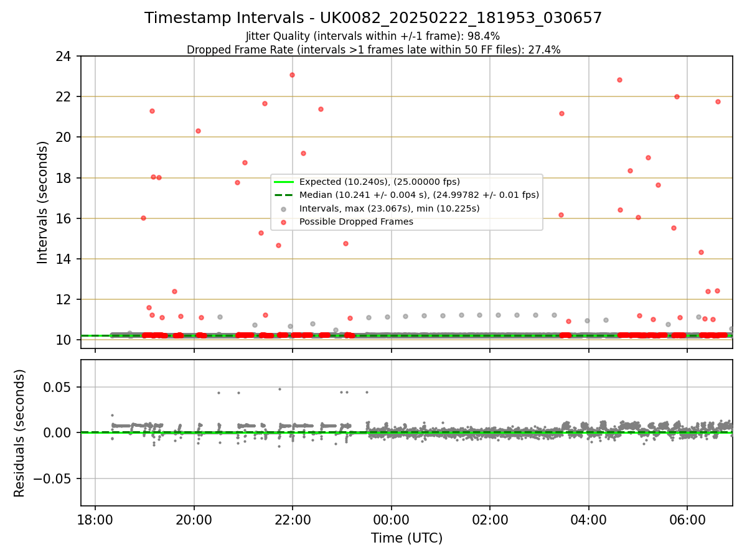Click the 'Jitter Quality' 98.4% subtitle line
Viewport: 747px width, 560px height.
point(374,37)
